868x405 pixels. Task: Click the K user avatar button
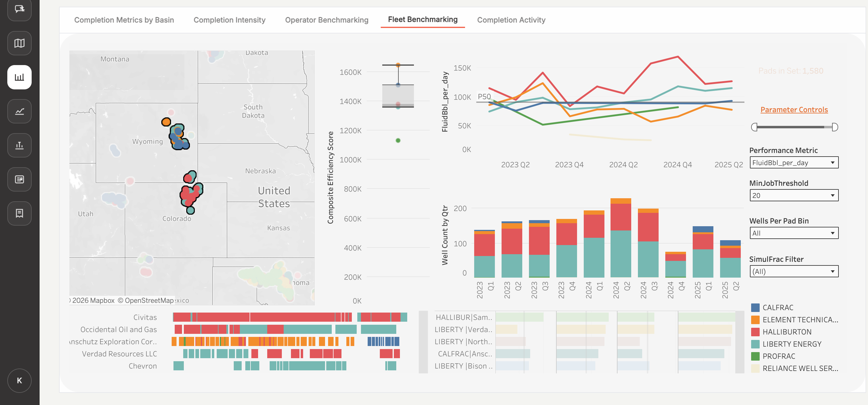coord(19,380)
